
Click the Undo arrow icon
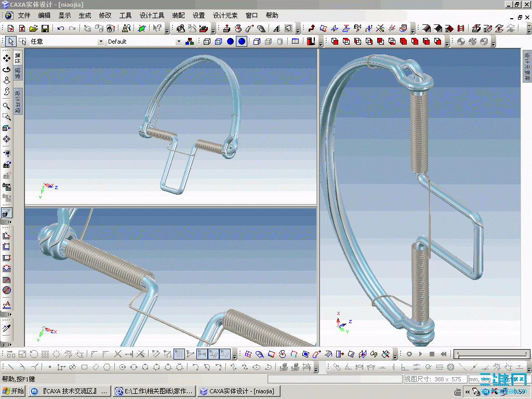pos(61,29)
